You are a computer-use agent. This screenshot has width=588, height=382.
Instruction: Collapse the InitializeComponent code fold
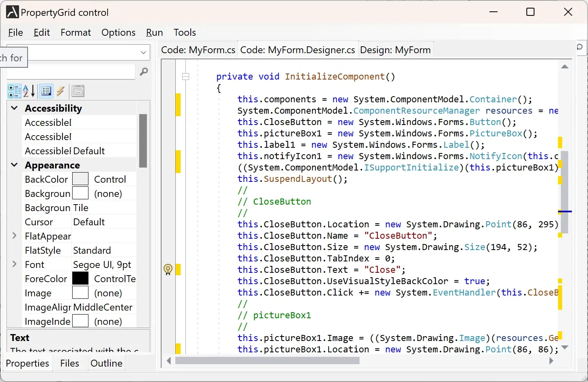click(x=186, y=76)
